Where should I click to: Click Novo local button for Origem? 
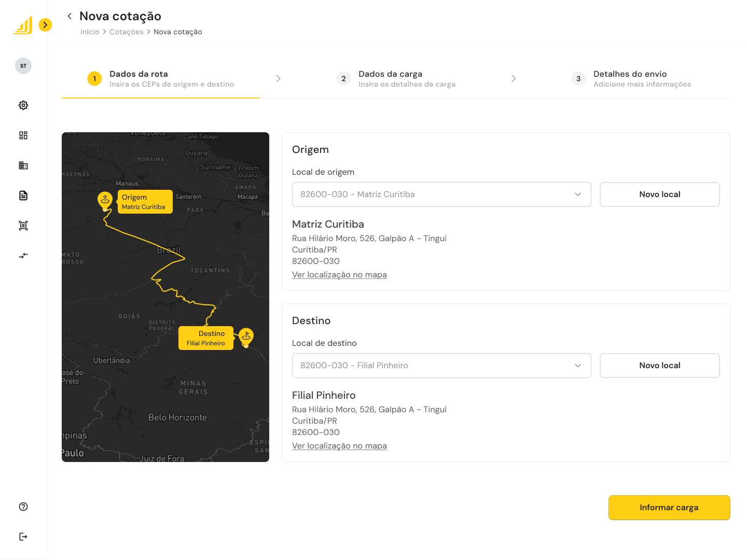coord(660,194)
